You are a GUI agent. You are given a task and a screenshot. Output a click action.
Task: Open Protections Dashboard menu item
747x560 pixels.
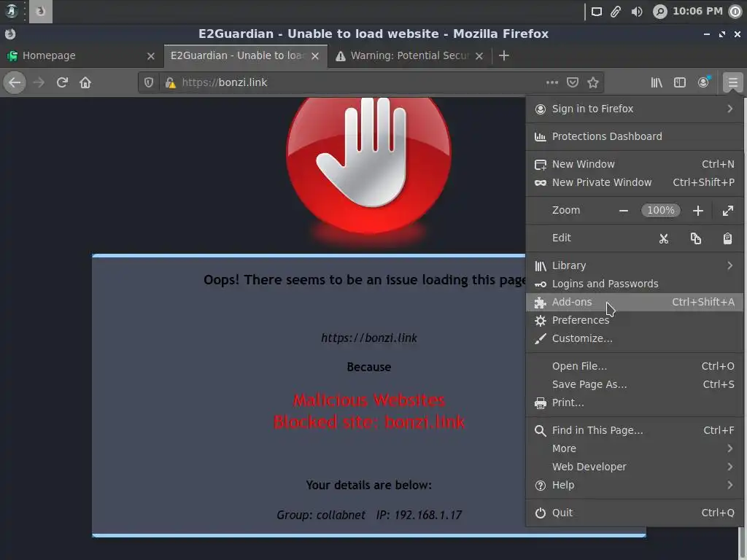tap(634, 136)
